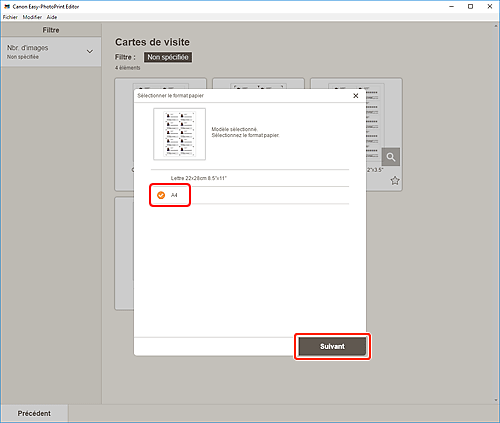Screen dimensions: 500x423
Task: Open the Aide menu
Action: [52, 17]
